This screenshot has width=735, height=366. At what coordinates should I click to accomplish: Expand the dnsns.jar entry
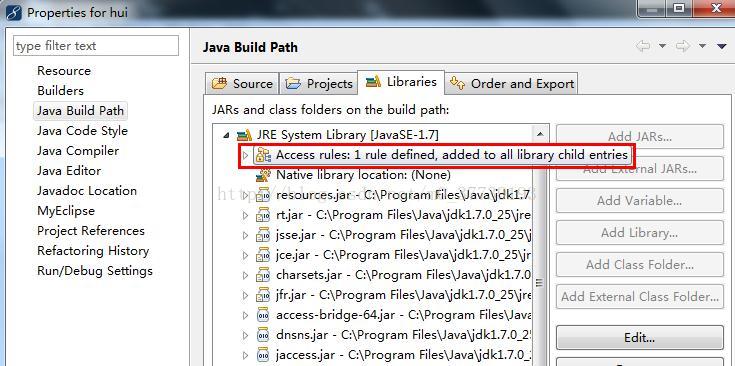click(x=245, y=336)
